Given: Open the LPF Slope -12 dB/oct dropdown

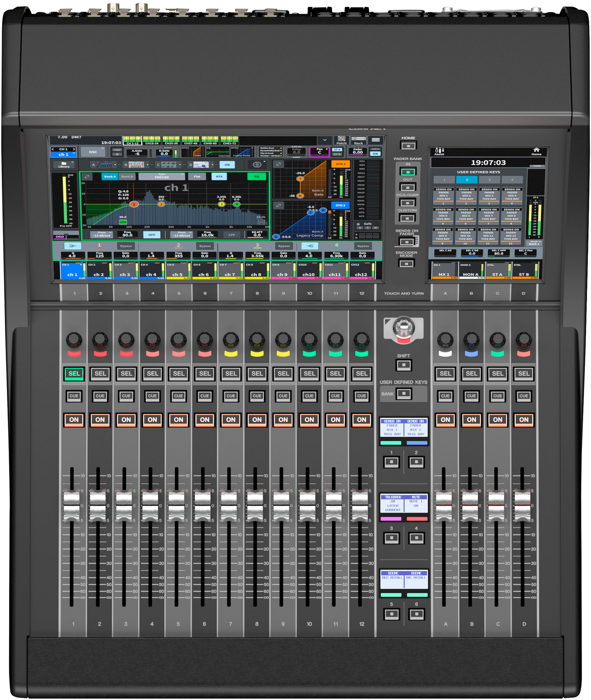Looking at the screenshot, I should click(182, 234).
